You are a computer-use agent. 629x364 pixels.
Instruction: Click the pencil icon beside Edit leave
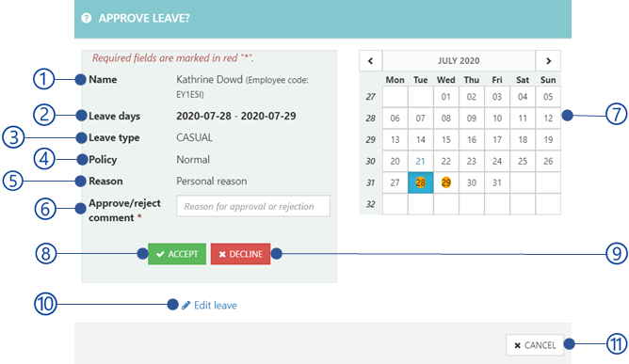(x=185, y=306)
